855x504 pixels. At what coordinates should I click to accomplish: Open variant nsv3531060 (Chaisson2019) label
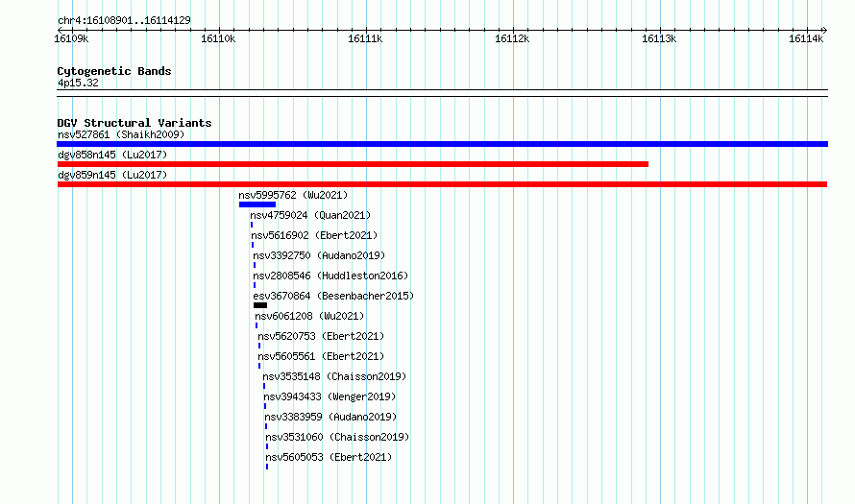pyautogui.click(x=337, y=437)
